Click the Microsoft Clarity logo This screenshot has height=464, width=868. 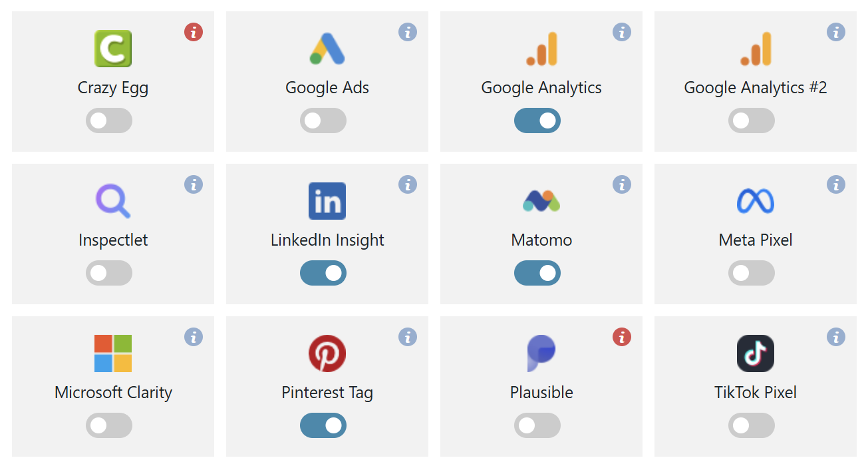pos(113,353)
